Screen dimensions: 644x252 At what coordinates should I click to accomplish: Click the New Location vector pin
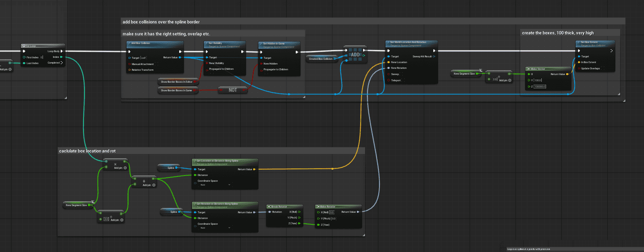(x=388, y=62)
